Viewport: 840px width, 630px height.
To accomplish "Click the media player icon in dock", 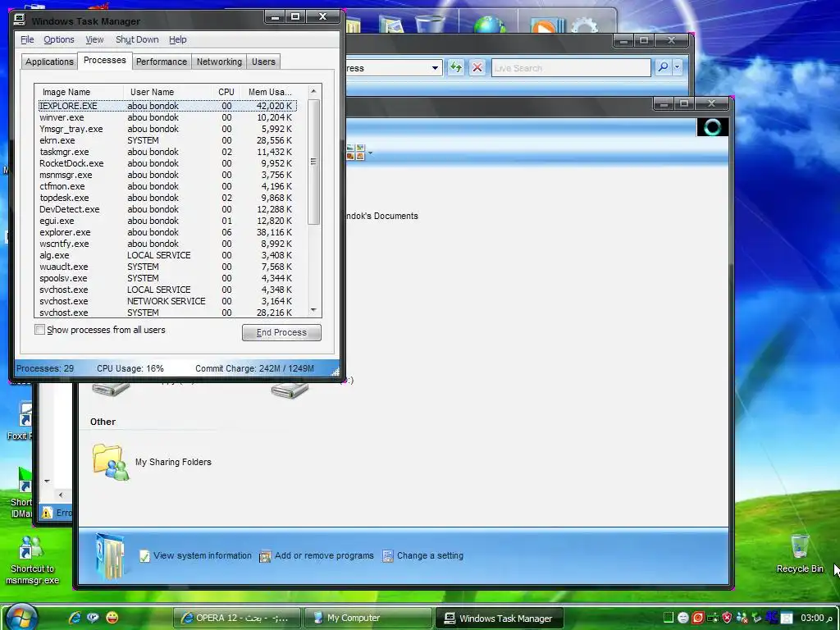I will click(546, 25).
